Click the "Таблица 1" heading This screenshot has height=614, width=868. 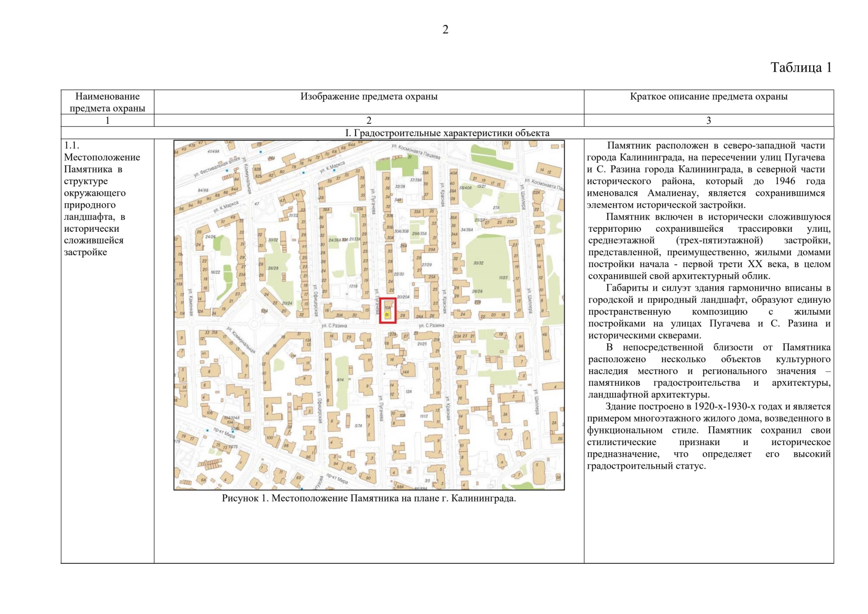click(x=800, y=68)
